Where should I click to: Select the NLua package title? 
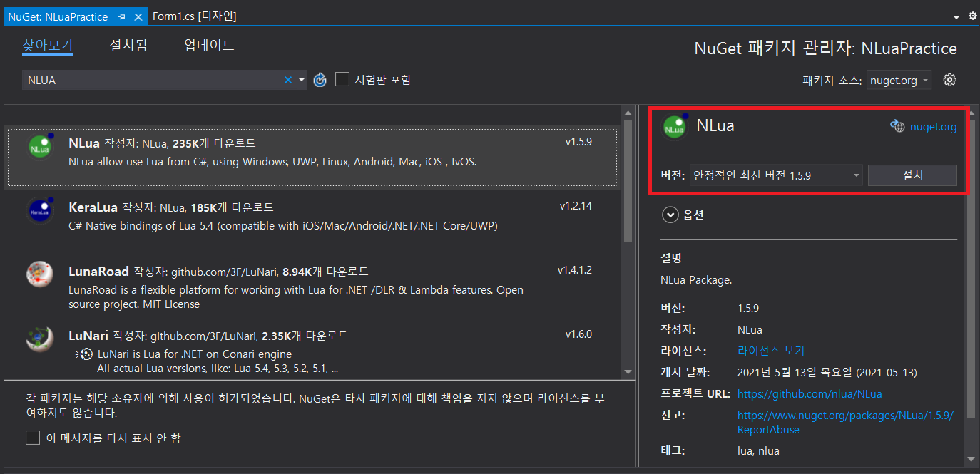(x=85, y=143)
